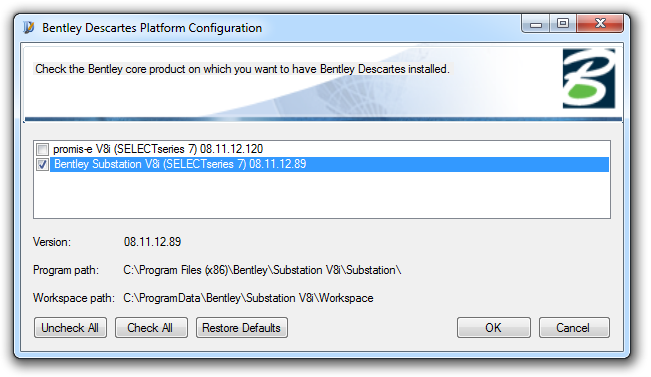Image resolution: width=651 pixels, height=377 pixels.
Task: Click the Descartes app icon in title bar
Action: (x=29, y=27)
